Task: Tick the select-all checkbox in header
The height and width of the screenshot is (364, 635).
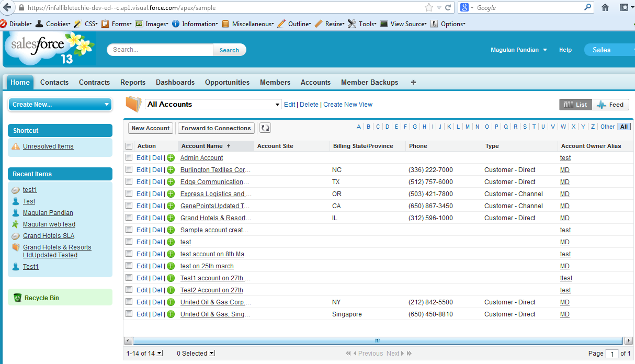Action: [x=129, y=146]
